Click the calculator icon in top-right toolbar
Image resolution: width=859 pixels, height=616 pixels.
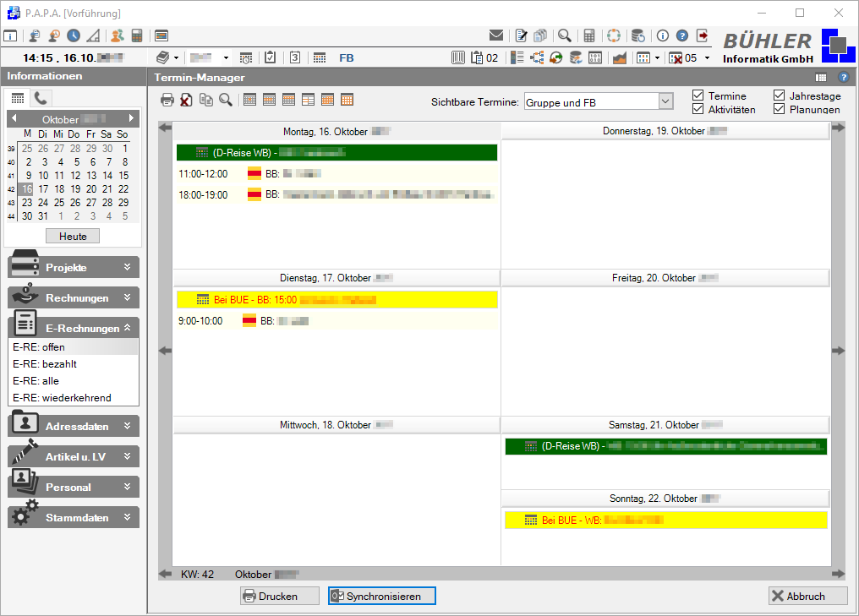pos(589,35)
